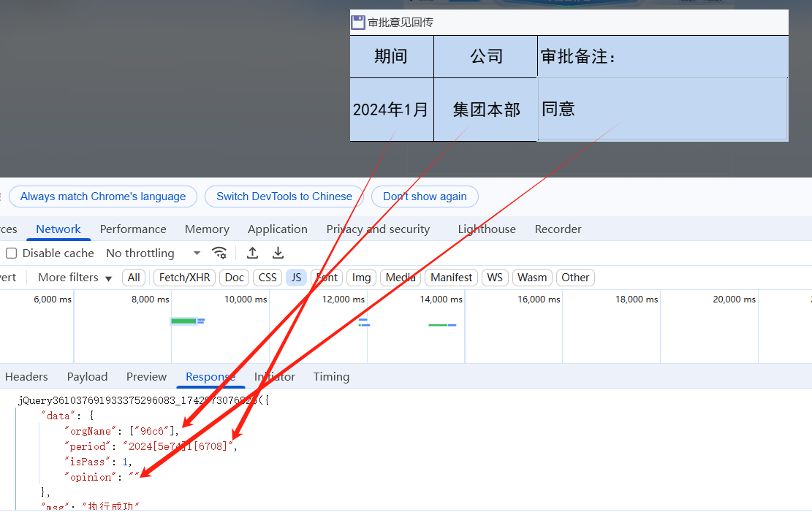Select the Other filter chip

pos(575,278)
